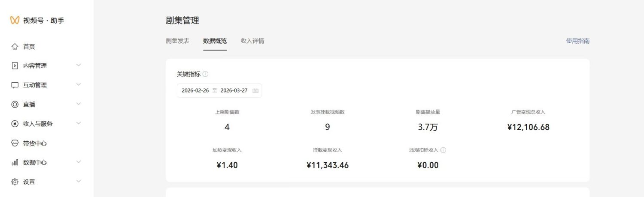Screen dimensions: 644x197
Task: Click the 发表挂载视频数 label
Action: (x=328, y=112)
